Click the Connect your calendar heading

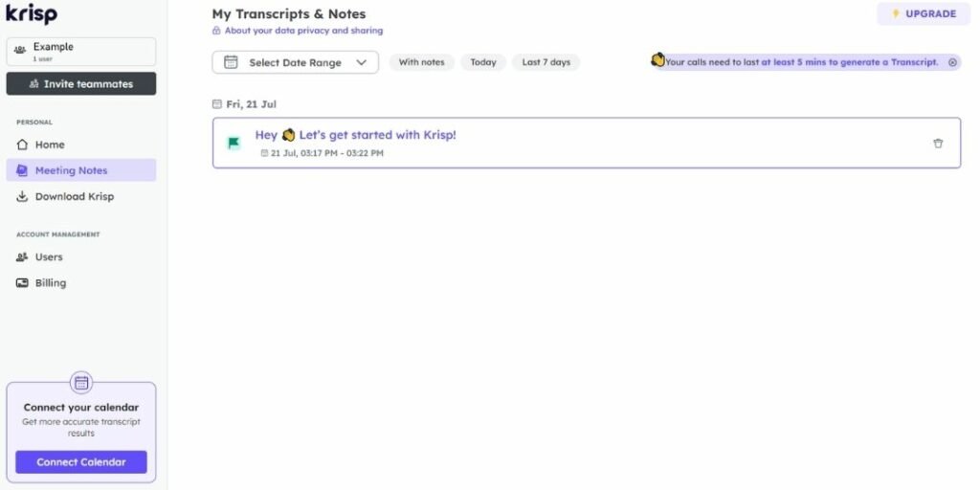(81, 408)
